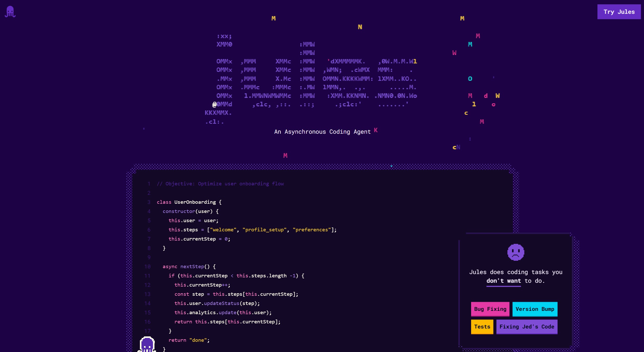Click the underlined "don't want" text

pyautogui.click(x=503, y=281)
